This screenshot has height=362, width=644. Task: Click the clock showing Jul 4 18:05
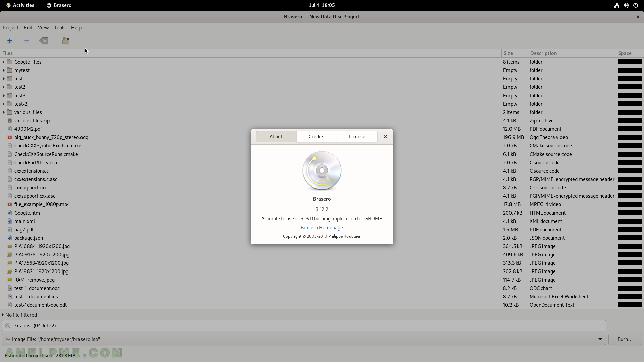coord(322,5)
